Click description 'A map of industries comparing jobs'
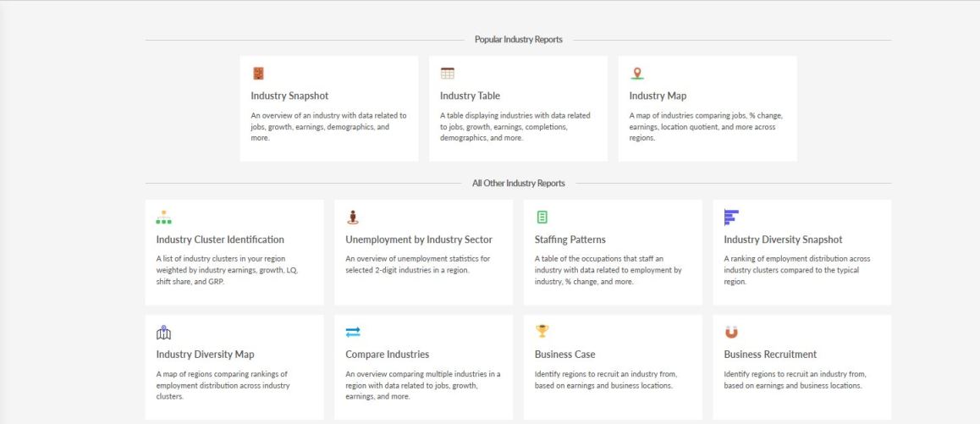Viewport: 980px width, 424px height. coord(707,126)
